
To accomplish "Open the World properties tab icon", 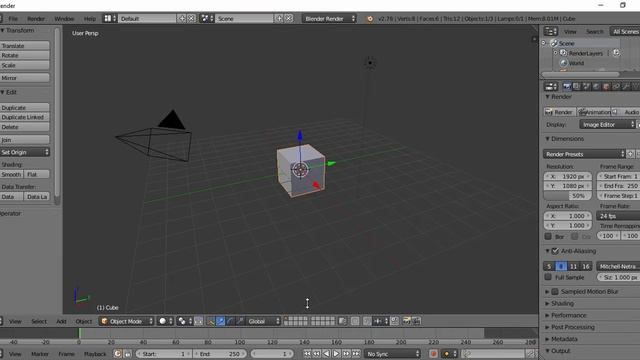I will click(x=596, y=87).
